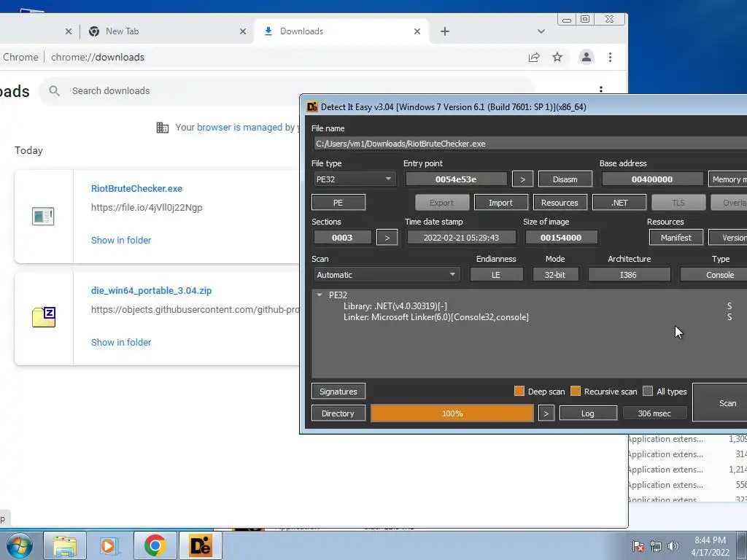Open the die_win64_portable_3.04.zip link
Viewport: 747px width, 560px height.
[x=152, y=290]
